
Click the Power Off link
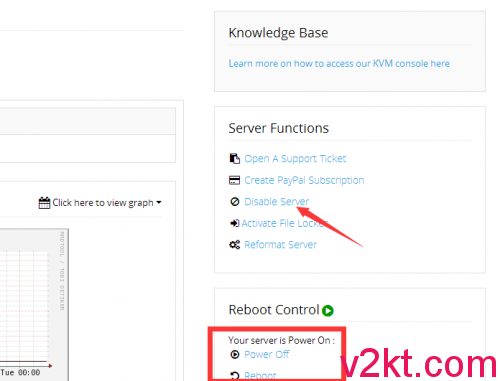[x=267, y=354]
